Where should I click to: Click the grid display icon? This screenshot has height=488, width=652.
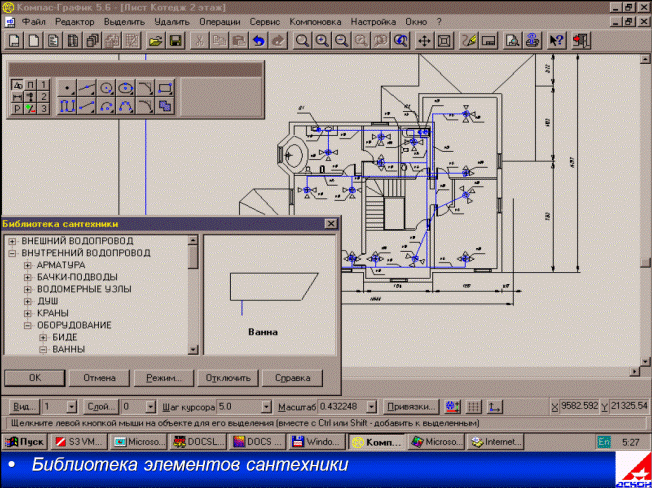(474, 407)
